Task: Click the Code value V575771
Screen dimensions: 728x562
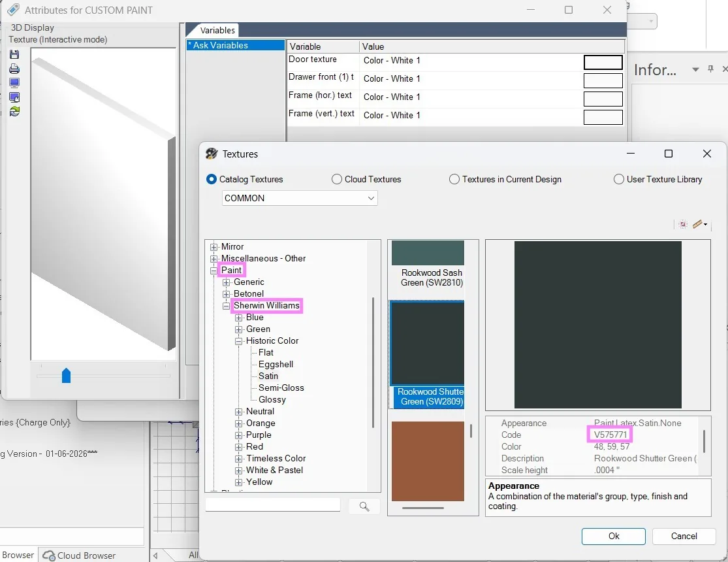Action: pos(610,435)
